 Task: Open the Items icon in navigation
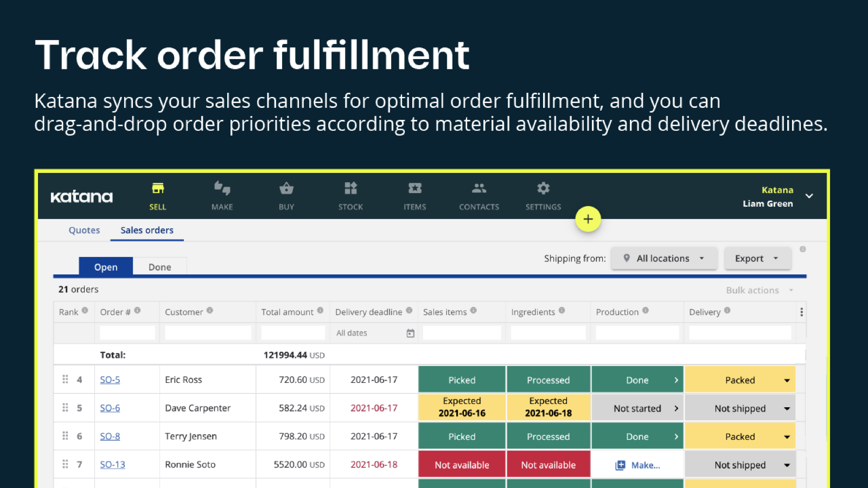pyautogui.click(x=414, y=189)
